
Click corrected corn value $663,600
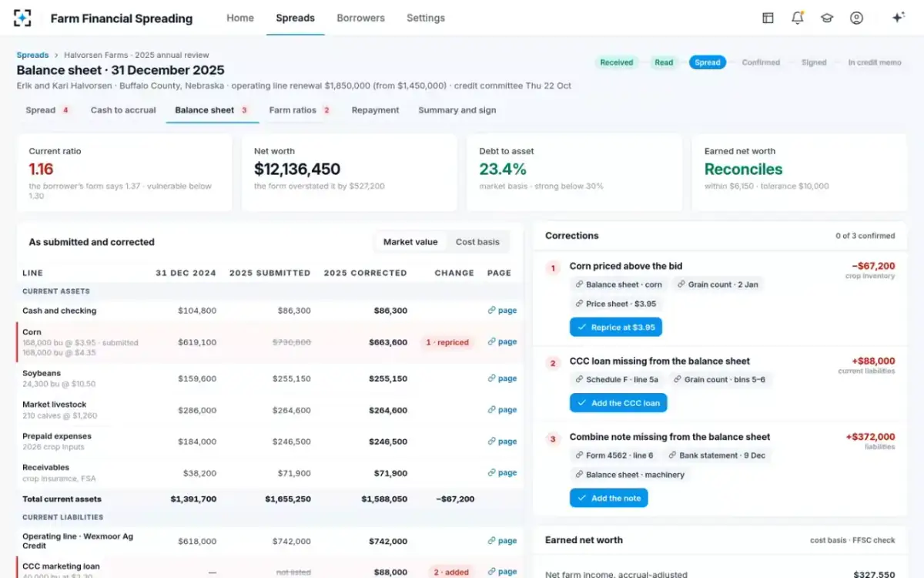coord(388,342)
